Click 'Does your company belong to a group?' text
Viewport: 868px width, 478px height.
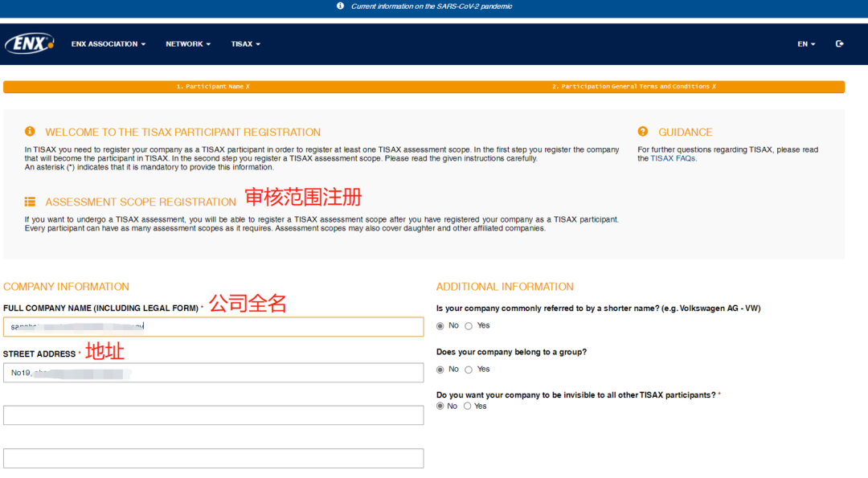coord(511,352)
